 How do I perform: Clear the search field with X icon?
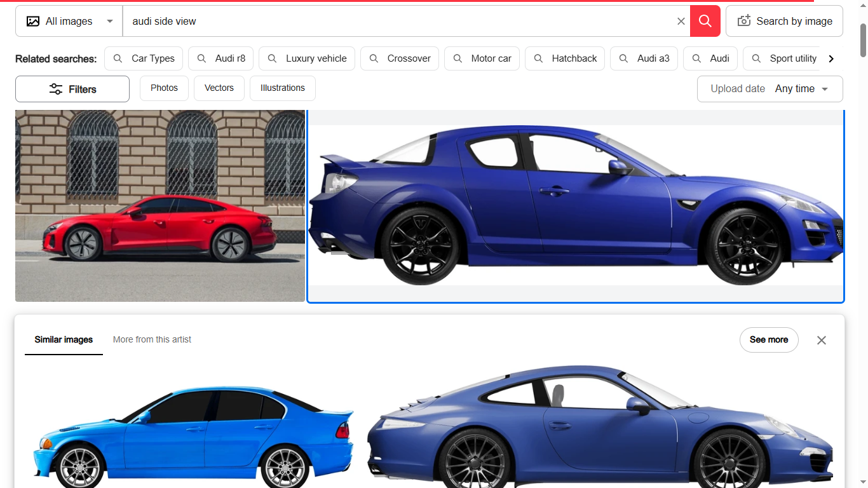pyautogui.click(x=681, y=21)
